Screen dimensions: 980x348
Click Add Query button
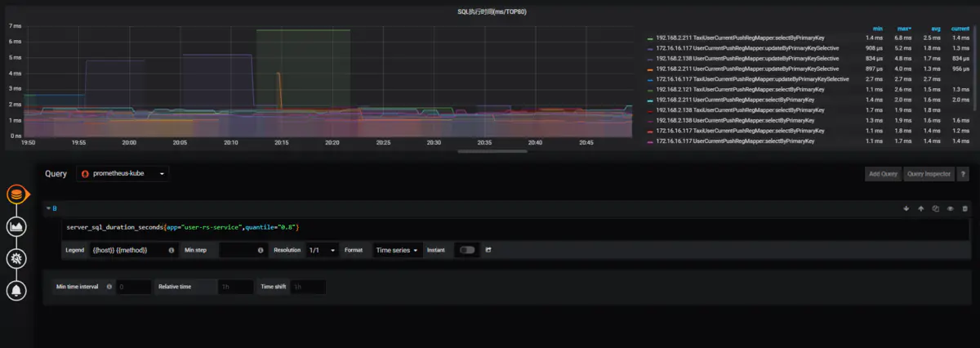pyautogui.click(x=882, y=174)
